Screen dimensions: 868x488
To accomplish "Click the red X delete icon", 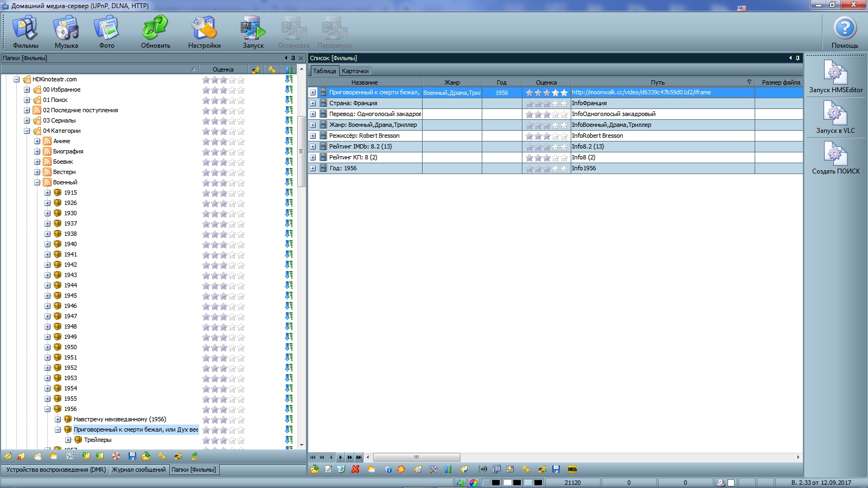I will click(355, 469).
